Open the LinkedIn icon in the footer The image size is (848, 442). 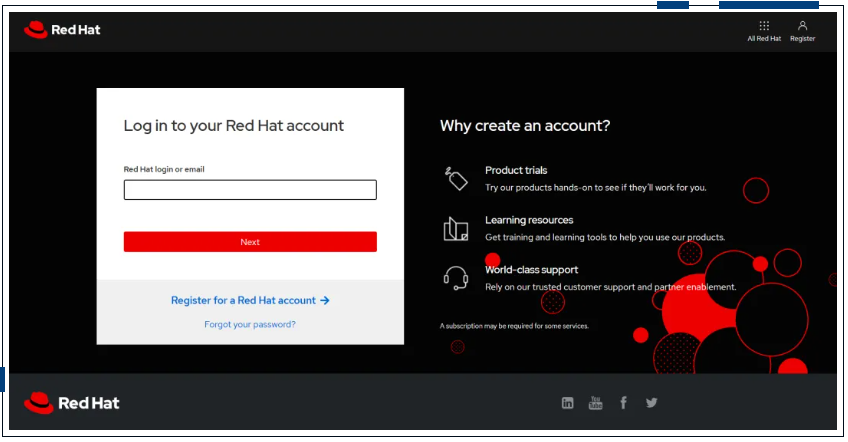(x=567, y=403)
